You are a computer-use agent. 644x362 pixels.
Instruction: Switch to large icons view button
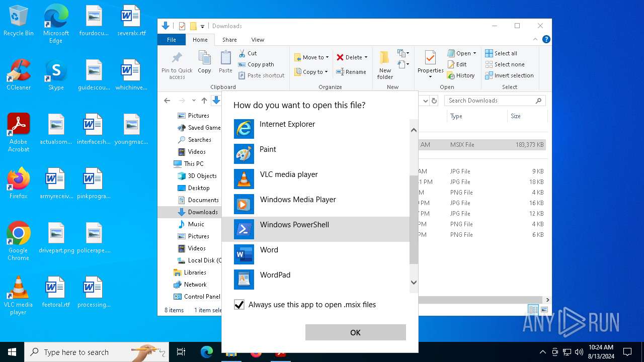[544, 310]
